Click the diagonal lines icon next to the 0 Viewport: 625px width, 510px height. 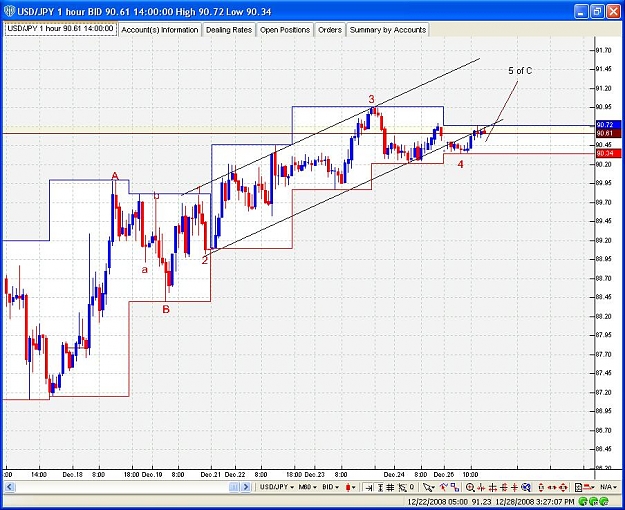402,487
